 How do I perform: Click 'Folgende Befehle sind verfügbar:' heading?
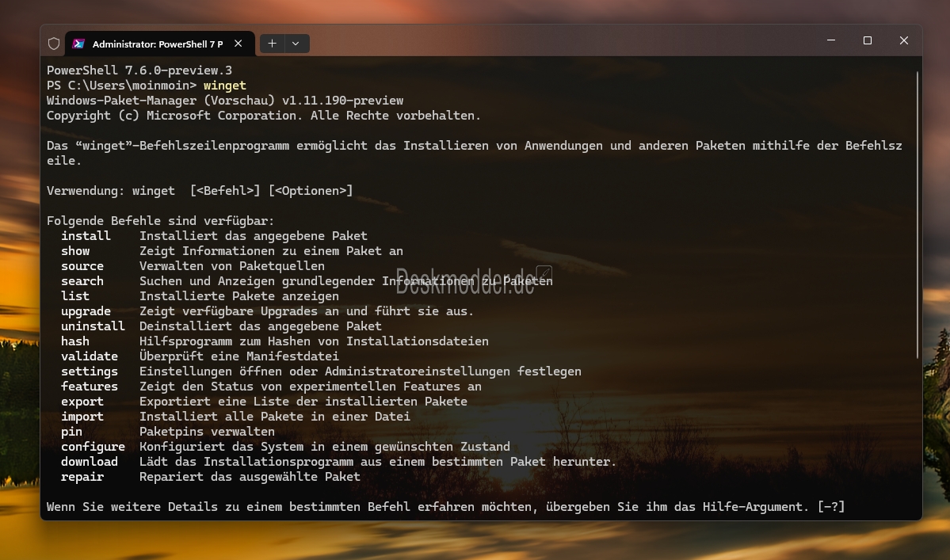pyautogui.click(x=161, y=221)
